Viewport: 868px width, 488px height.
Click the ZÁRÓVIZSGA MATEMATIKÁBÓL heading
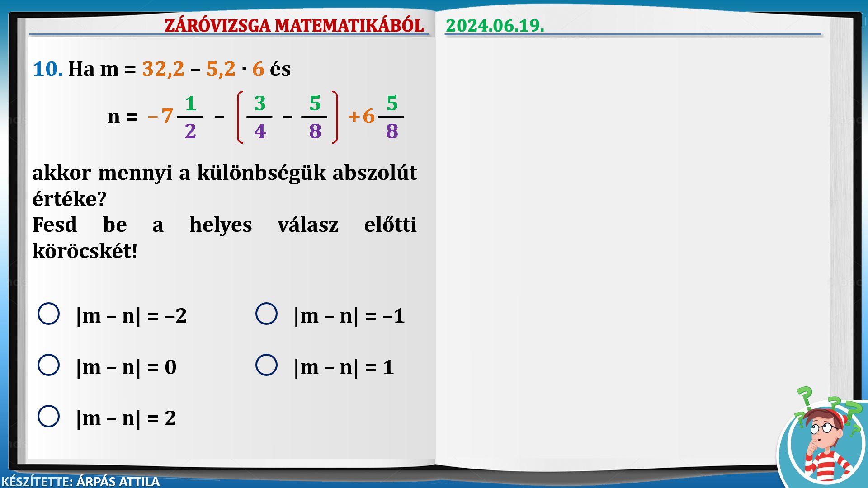[x=294, y=25]
